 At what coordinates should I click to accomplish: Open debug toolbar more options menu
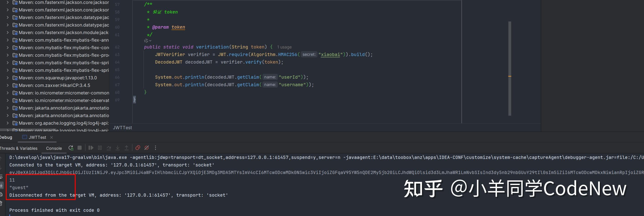(155, 148)
